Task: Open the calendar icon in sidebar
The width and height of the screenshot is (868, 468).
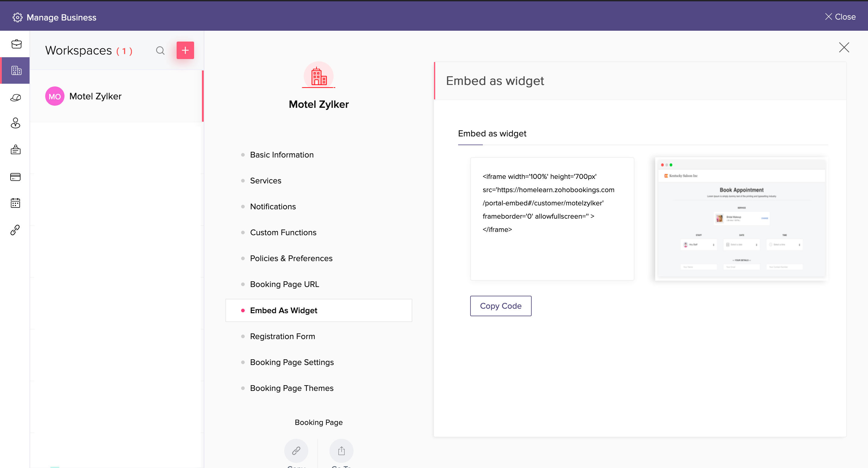Action: click(15, 203)
